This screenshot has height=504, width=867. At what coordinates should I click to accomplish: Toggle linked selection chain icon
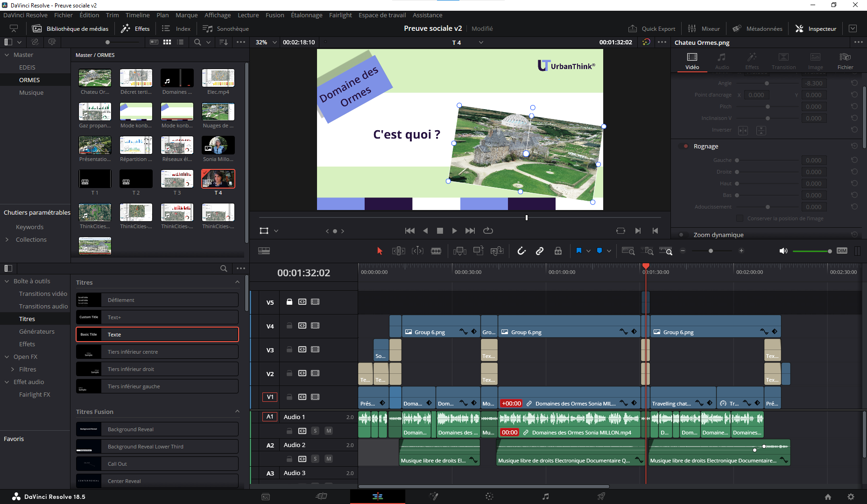[x=540, y=251]
